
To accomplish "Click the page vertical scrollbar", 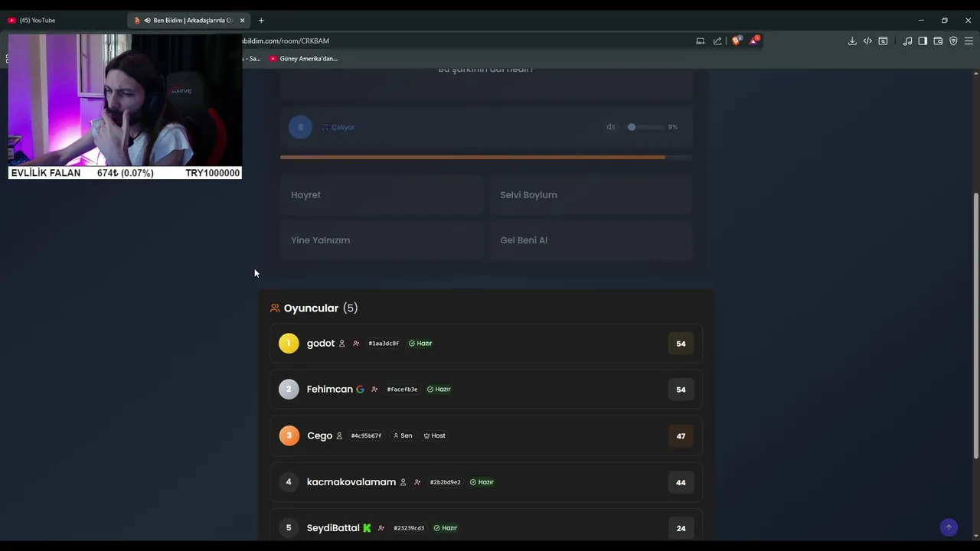I will (x=975, y=325).
